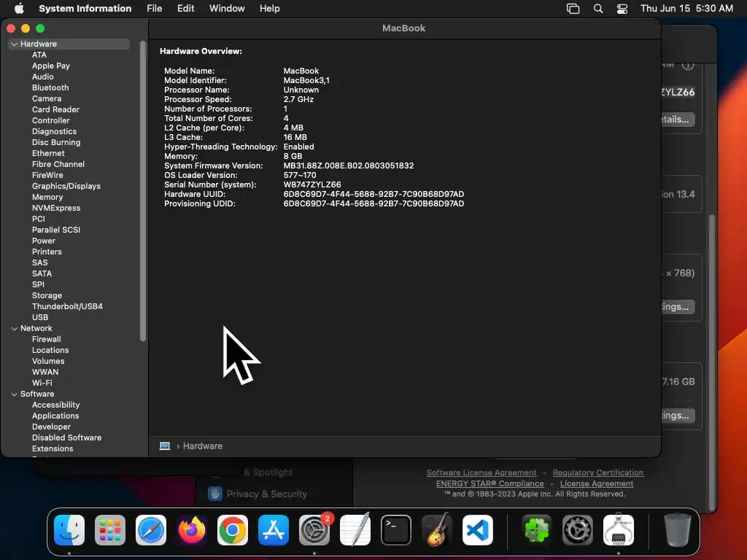This screenshot has height=560, width=747.
Task: Open Software License Agreement link
Action: 481,472
